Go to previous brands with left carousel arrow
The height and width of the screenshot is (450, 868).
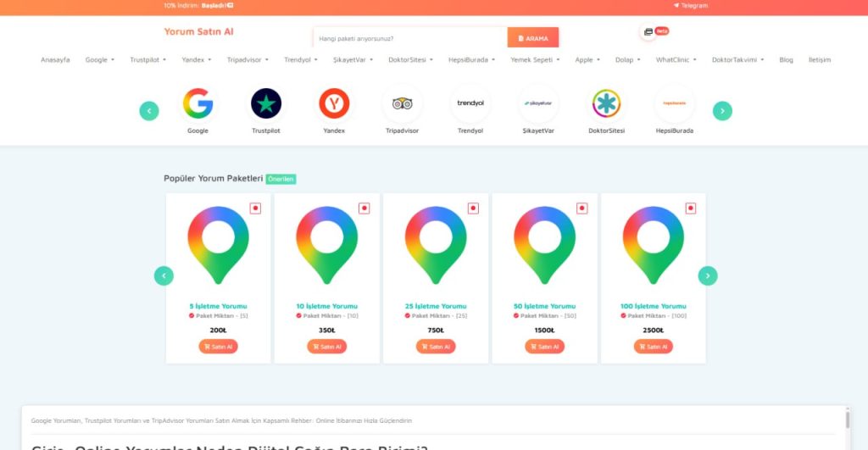[149, 111]
